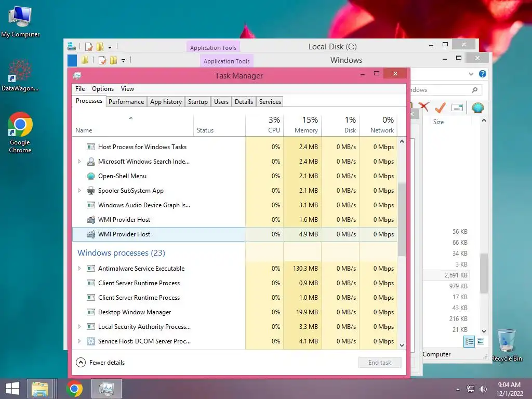Launch Chrome from the taskbar
This screenshot has height=399, width=532.
point(74,389)
